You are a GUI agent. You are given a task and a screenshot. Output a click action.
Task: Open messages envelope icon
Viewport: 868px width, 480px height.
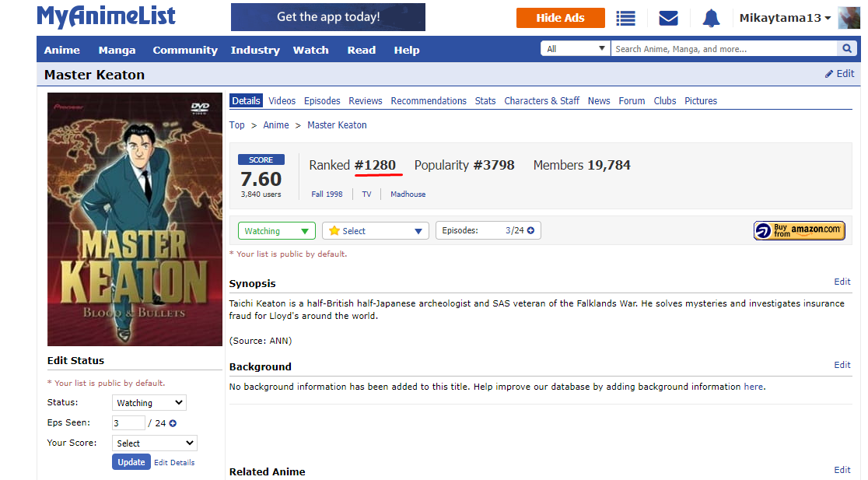(668, 18)
